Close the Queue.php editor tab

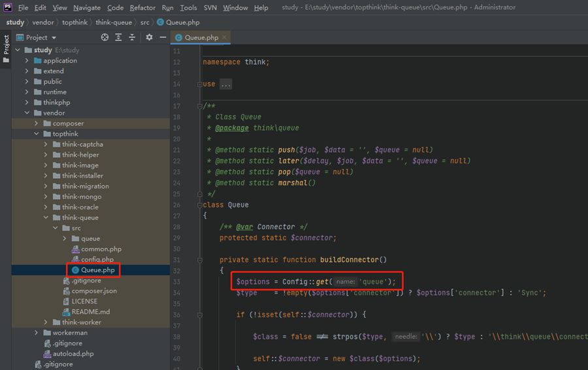pos(226,37)
